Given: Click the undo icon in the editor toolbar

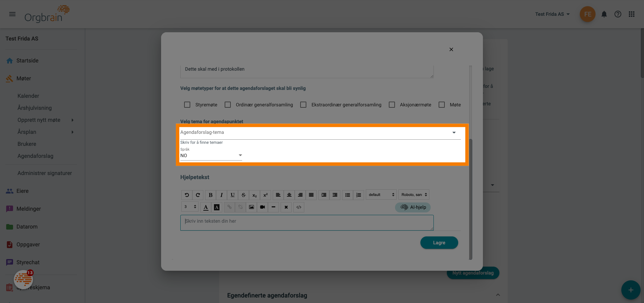Looking at the screenshot, I should (187, 195).
